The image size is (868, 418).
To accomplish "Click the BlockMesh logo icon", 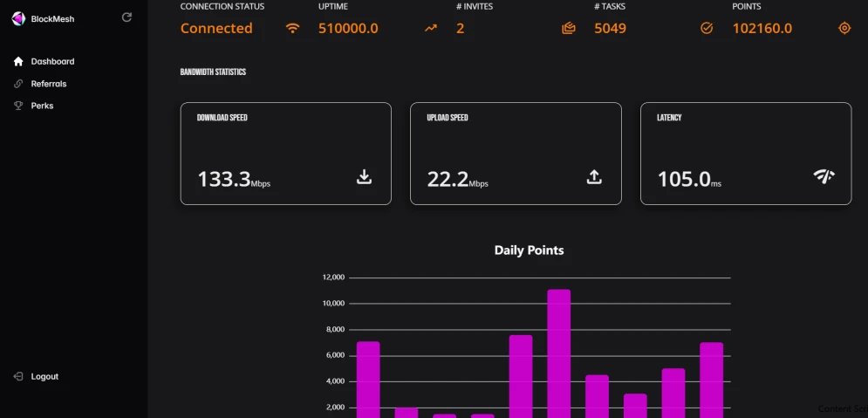I will point(18,18).
